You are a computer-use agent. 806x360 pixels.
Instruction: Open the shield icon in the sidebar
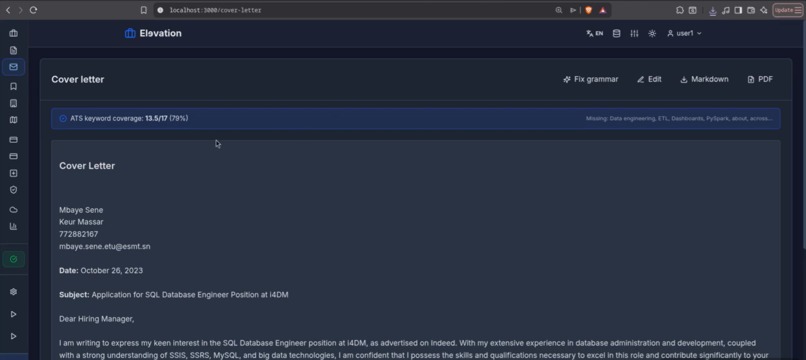pos(13,190)
